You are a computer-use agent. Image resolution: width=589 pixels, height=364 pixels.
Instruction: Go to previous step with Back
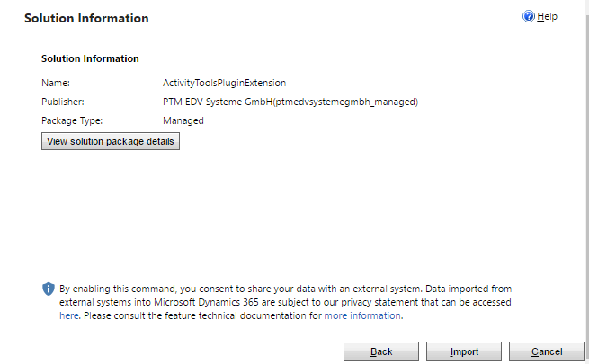pos(381,351)
